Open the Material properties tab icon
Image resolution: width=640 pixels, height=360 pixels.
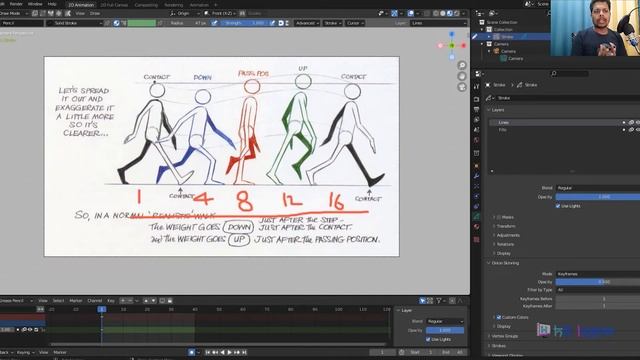pos(476,227)
